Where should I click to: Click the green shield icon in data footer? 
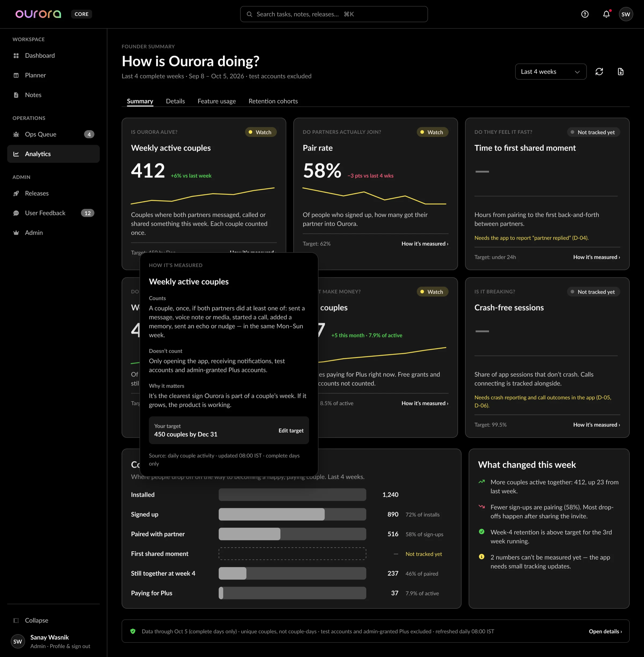[133, 631]
